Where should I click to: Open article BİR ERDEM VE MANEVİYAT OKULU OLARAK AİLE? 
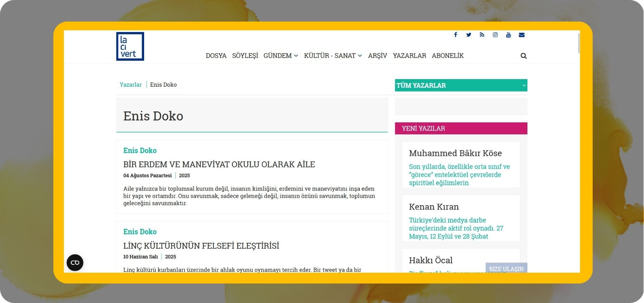point(219,164)
